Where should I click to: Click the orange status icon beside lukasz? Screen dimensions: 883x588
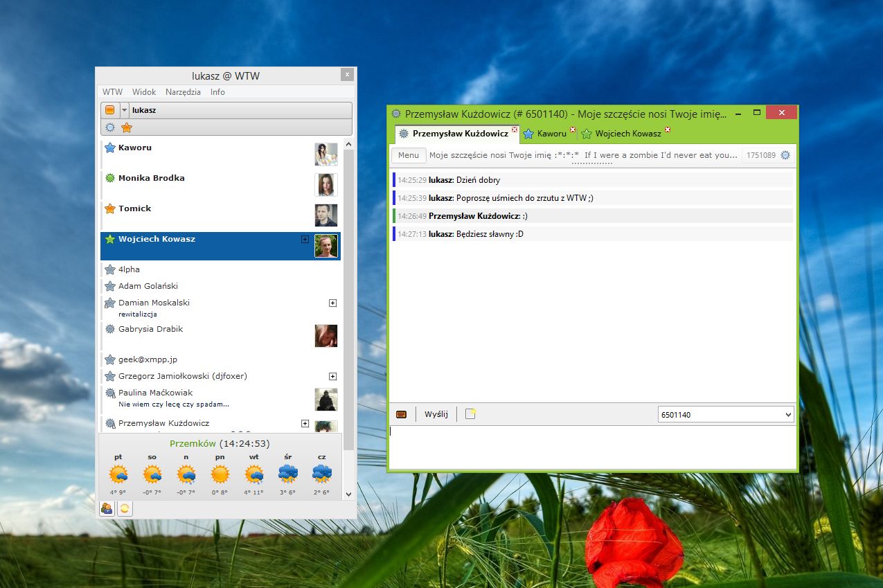110,110
